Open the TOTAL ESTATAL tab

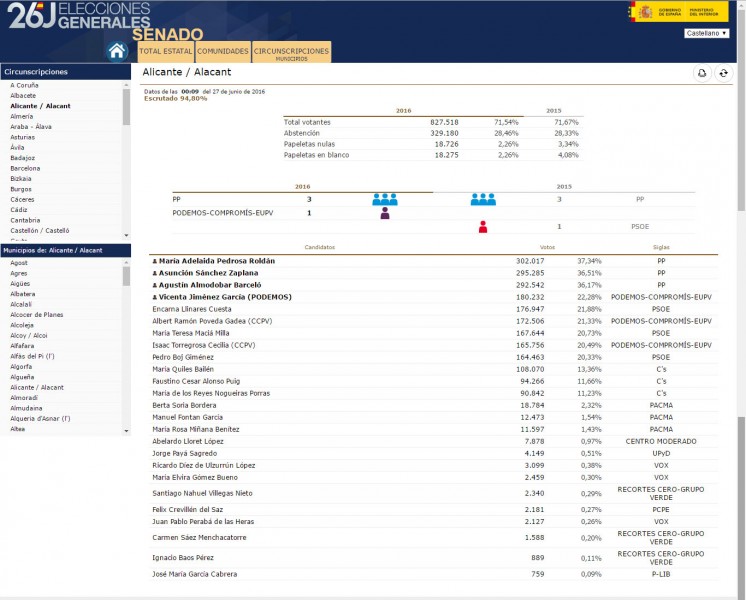[166, 51]
